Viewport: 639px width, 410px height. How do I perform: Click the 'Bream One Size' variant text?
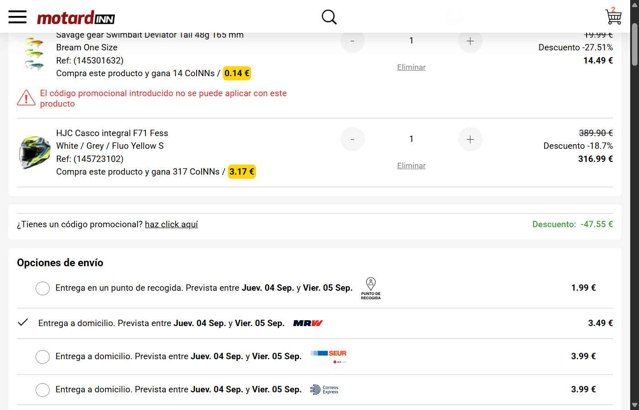[87, 47]
